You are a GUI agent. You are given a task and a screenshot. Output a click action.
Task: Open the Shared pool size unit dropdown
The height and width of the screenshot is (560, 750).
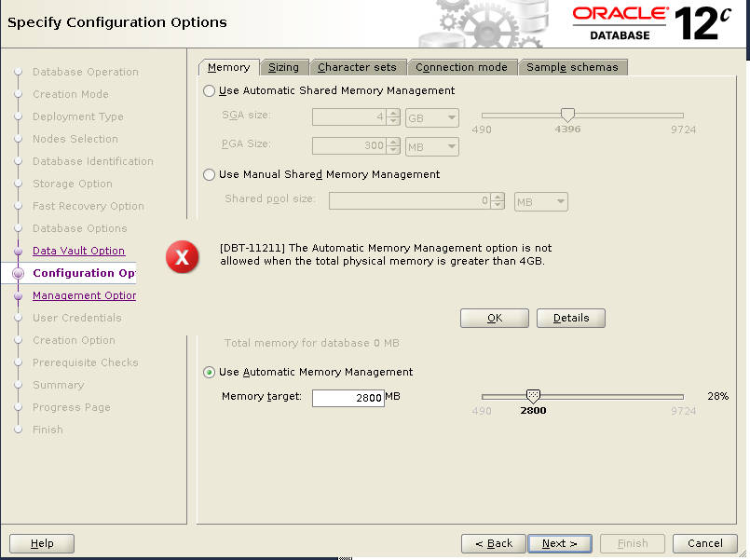pos(541,202)
